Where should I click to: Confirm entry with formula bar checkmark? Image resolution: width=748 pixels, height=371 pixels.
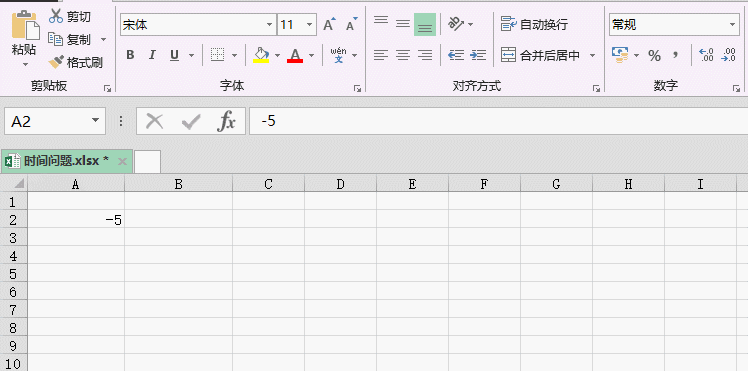[x=191, y=122]
